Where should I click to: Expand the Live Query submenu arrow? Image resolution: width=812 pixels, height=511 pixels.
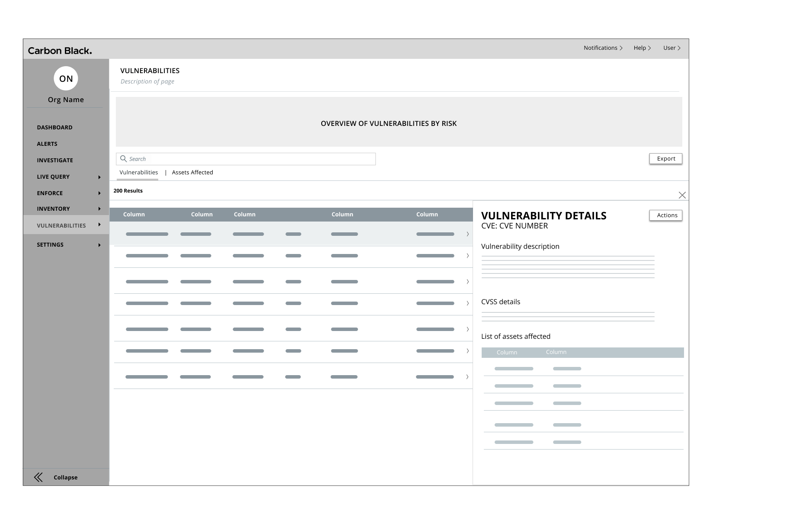click(99, 177)
